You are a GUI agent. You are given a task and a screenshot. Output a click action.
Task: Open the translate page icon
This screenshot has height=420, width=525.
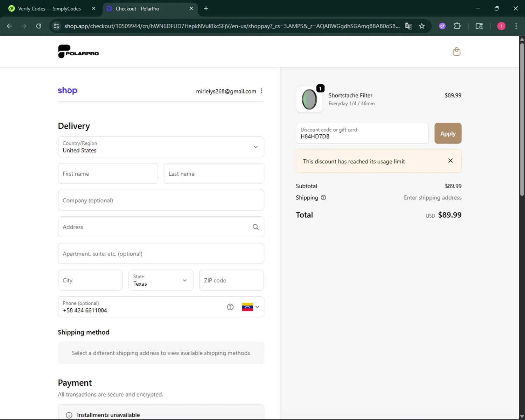[x=408, y=26]
